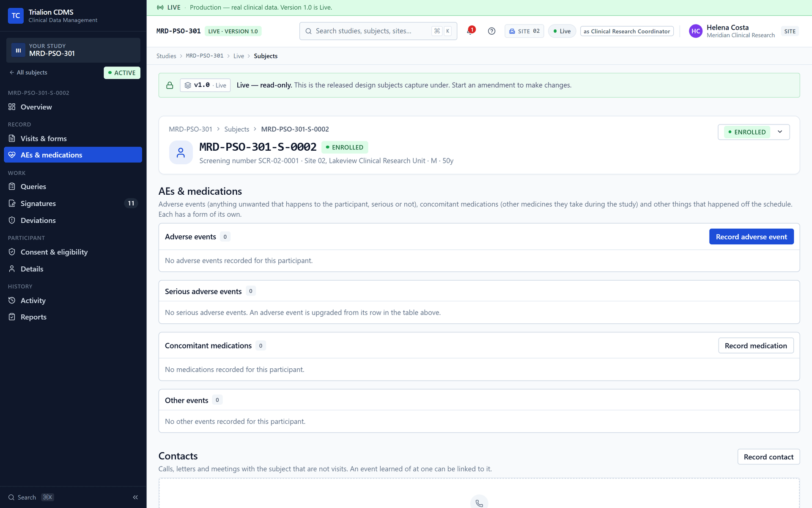Open the sidebar Search at the bottom
This screenshot has width=812, height=508.
[31, 497]
